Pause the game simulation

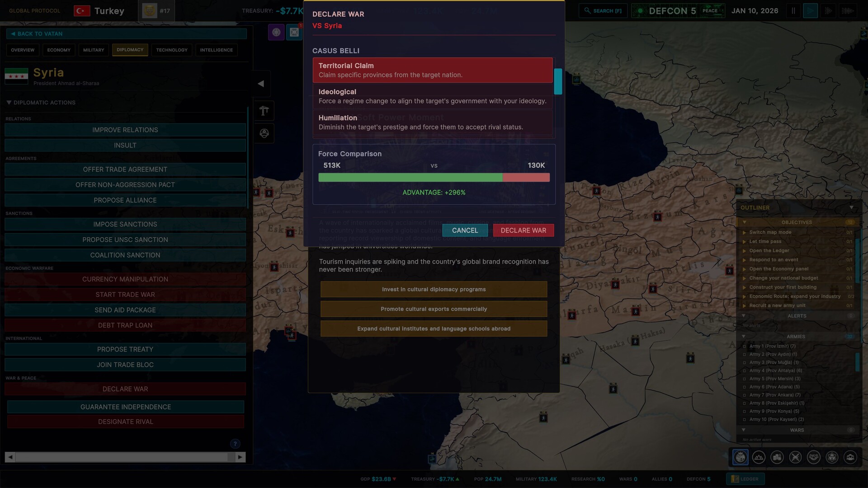[x=793, y=10]
